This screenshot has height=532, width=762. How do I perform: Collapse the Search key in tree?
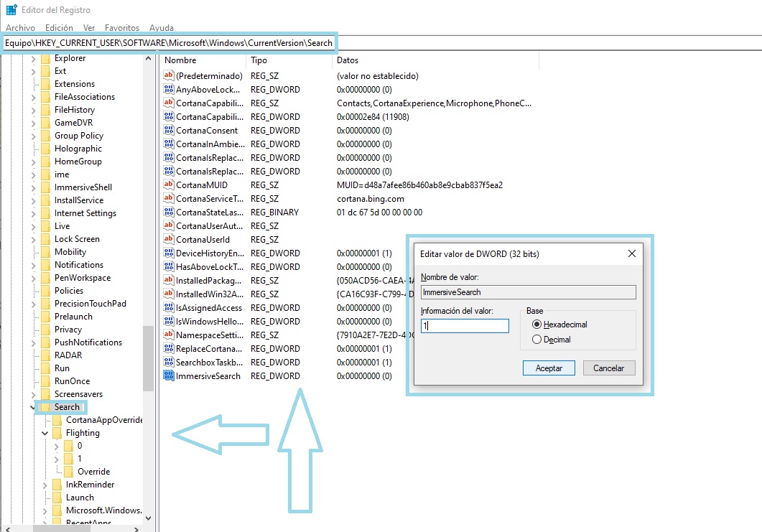33,407
